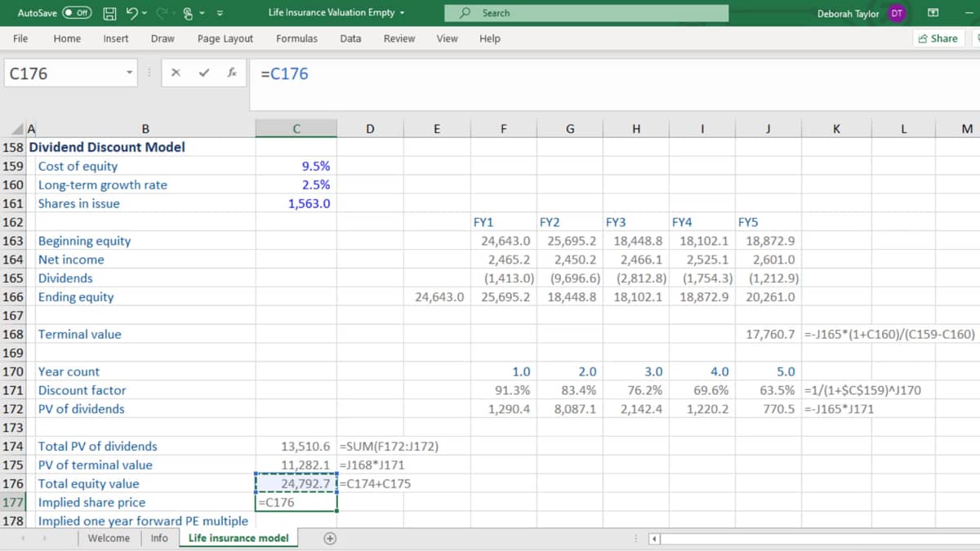Select the Touch/Mouse mode icon
The image size is (980, 551).
[x=189, y=13]
